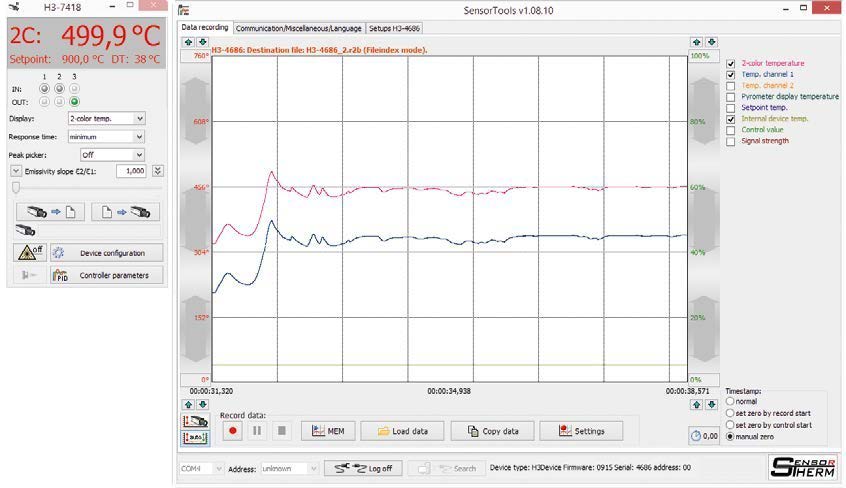Toggle 2-color temperature curve checkbox
This screenshot has width=846, height=488.
pos(731,64)
